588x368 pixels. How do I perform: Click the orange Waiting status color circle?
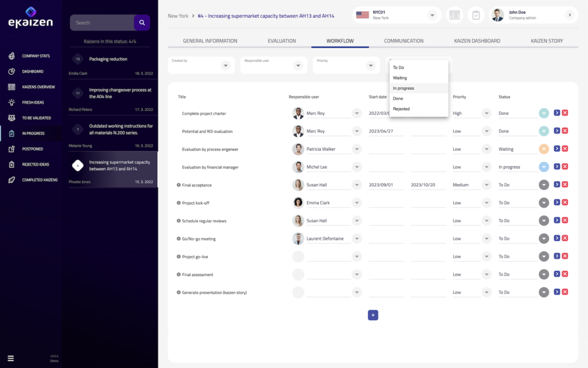pos(544,149)
